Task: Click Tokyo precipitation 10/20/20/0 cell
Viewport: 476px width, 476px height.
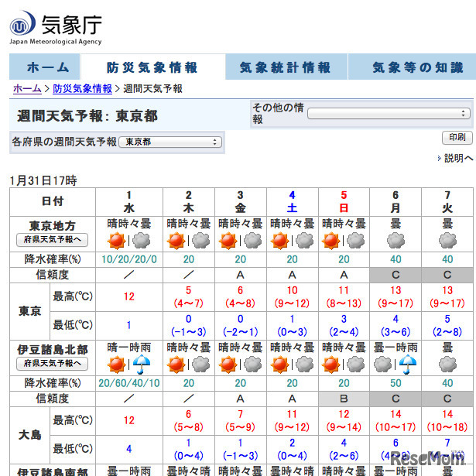Action: click(129, 259)
